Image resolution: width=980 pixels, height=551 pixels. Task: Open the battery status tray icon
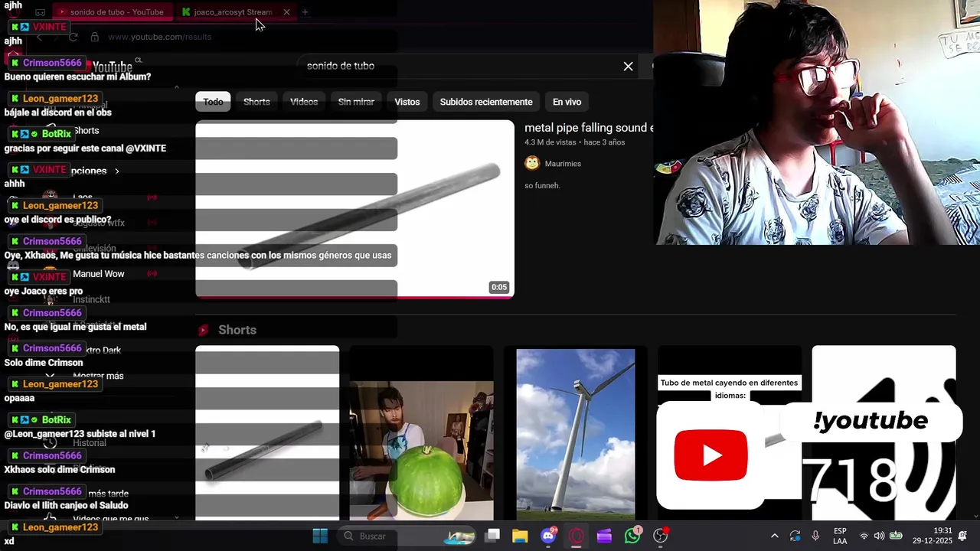click(896, 536)
